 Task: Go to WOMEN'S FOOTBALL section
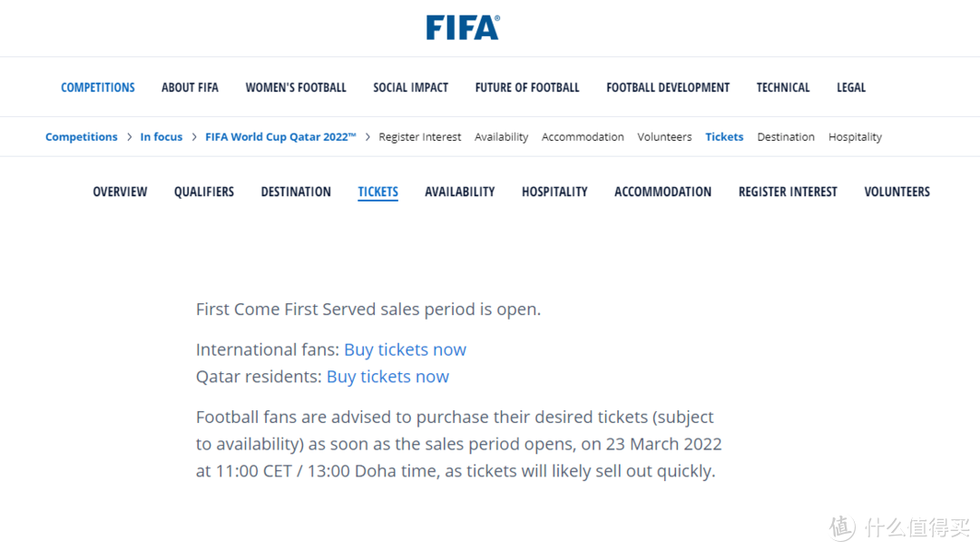click(296, 88)
